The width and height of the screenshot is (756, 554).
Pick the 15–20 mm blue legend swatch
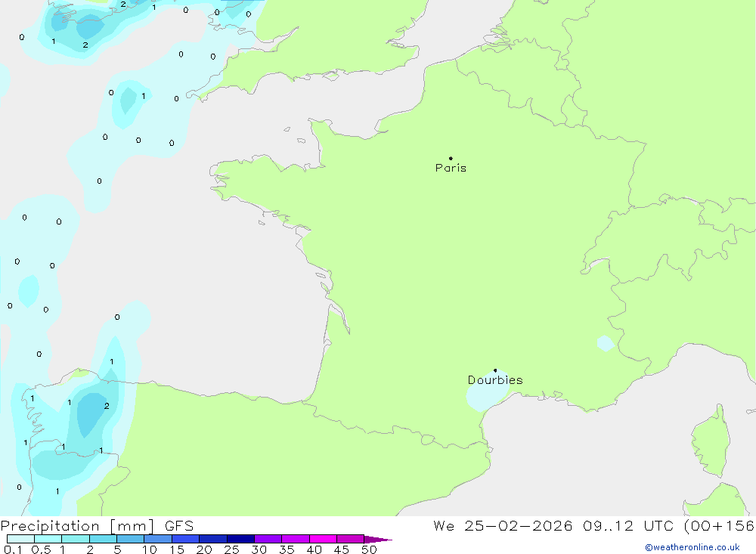pos(186,539)
